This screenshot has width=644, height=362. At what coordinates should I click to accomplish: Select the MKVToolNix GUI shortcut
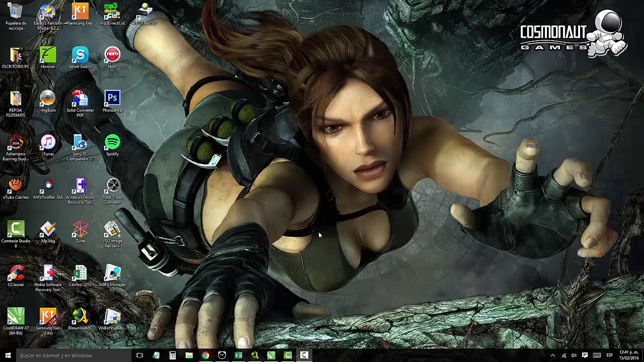pyautogui.click(x=48, y=189)
